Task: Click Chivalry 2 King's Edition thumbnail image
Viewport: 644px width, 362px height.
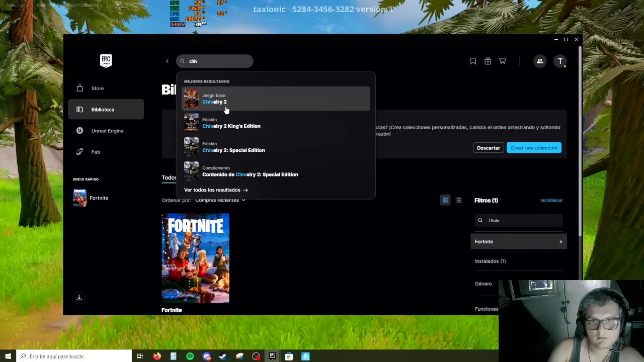Action: 191,123
